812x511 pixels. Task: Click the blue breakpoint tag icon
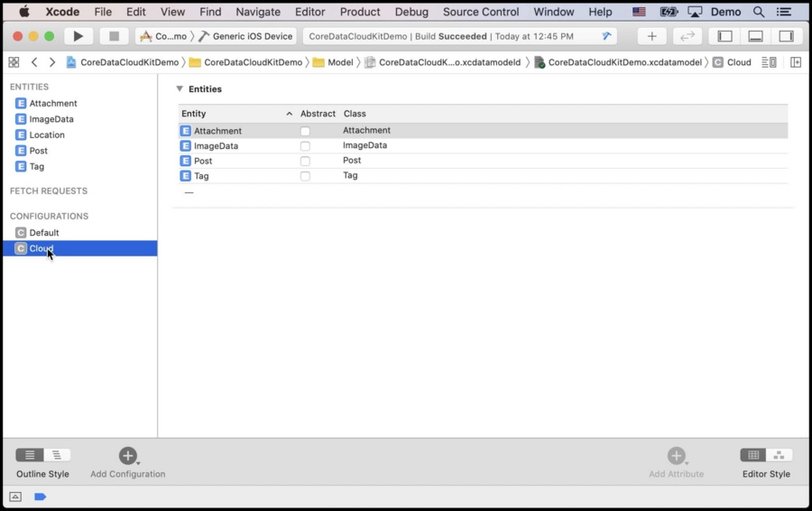[40, 497]
